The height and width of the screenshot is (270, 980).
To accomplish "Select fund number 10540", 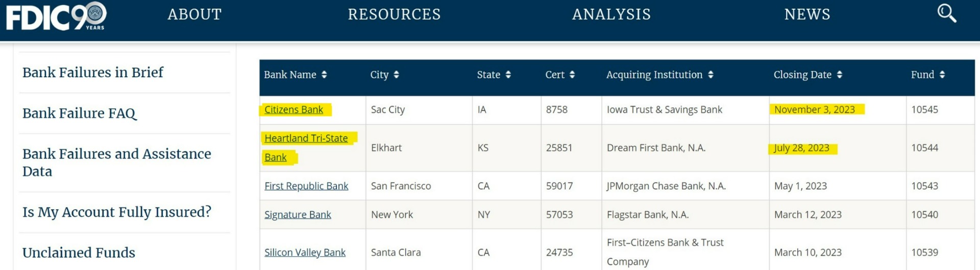I will tap(925, 215).
